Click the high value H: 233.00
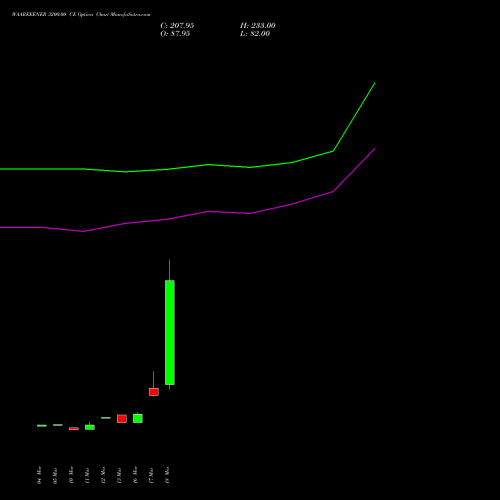 [x=258, y=26]
